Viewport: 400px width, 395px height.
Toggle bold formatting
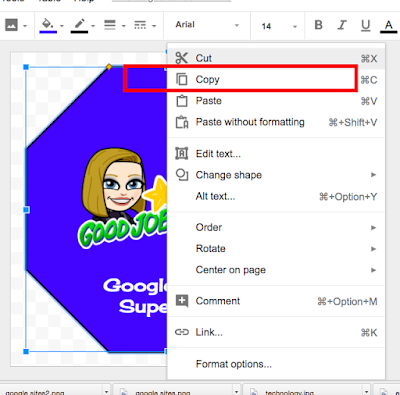click(318, 25)
